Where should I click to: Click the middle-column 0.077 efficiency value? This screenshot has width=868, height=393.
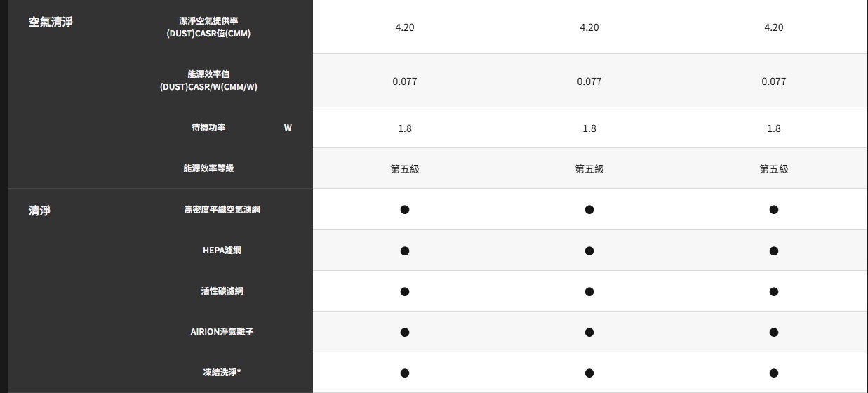tap(589, 81)
